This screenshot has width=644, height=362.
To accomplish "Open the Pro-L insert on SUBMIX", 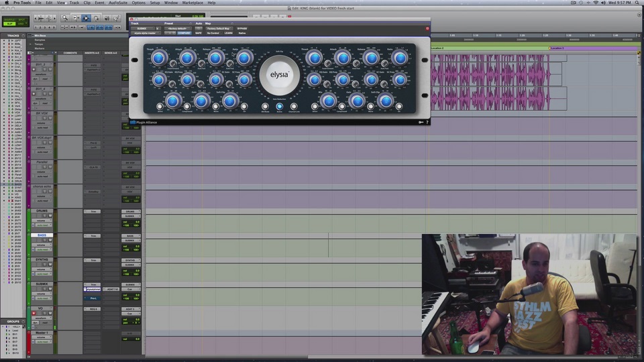I will pos(93,298).
